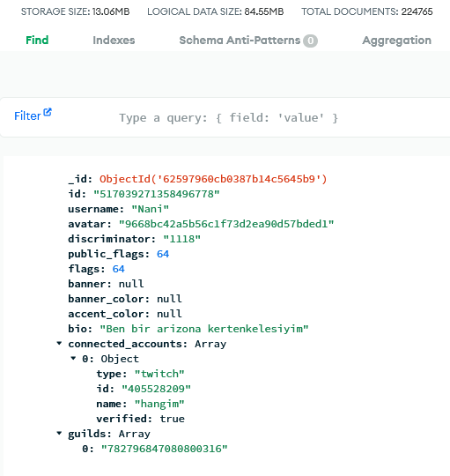Select the verified true value
This screenshot has height=476, width=450.
click(x=173, y=419)
